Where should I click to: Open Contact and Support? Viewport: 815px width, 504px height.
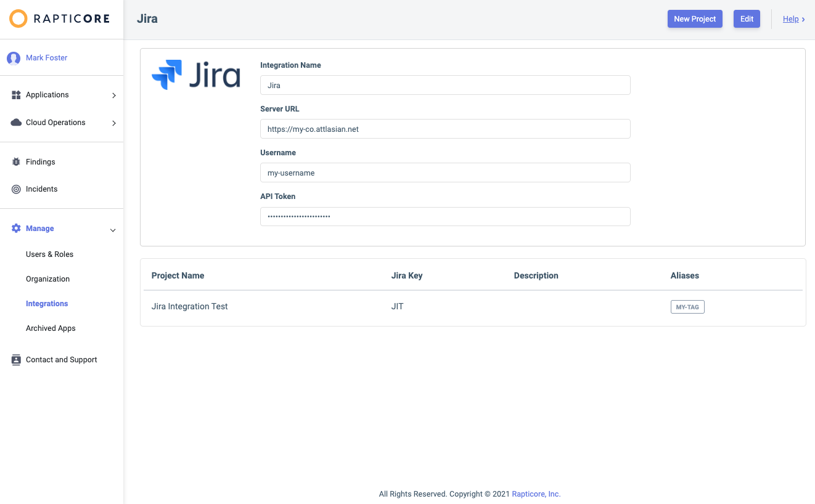click(62, 360)
